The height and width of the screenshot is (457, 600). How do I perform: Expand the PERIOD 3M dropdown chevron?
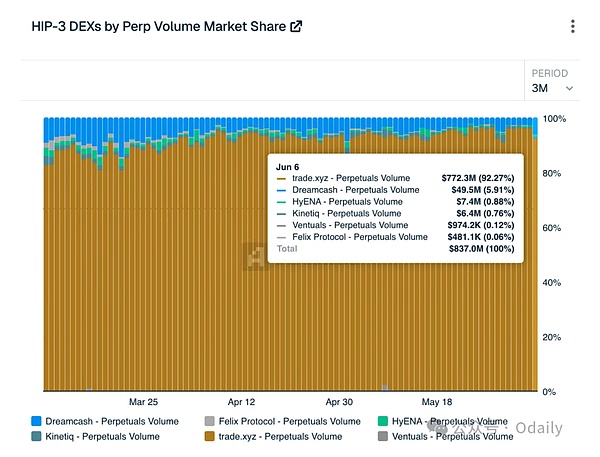[x=569, y=88]
